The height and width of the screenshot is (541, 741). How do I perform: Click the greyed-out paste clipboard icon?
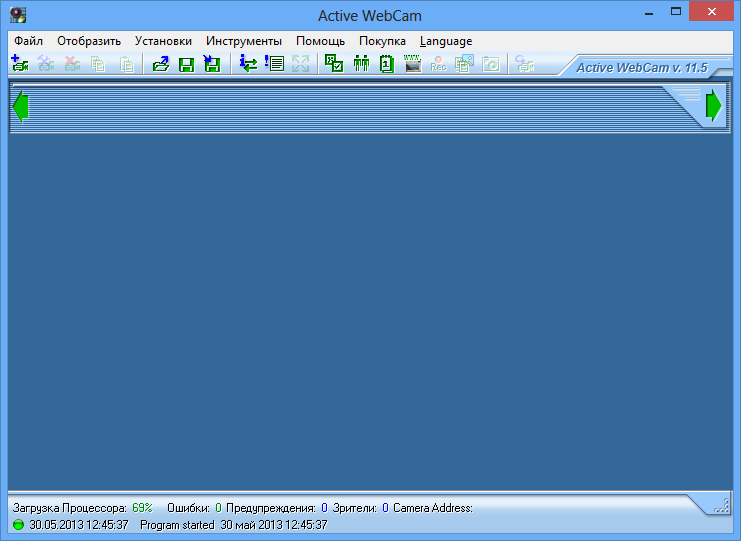(x=126, y=63)
